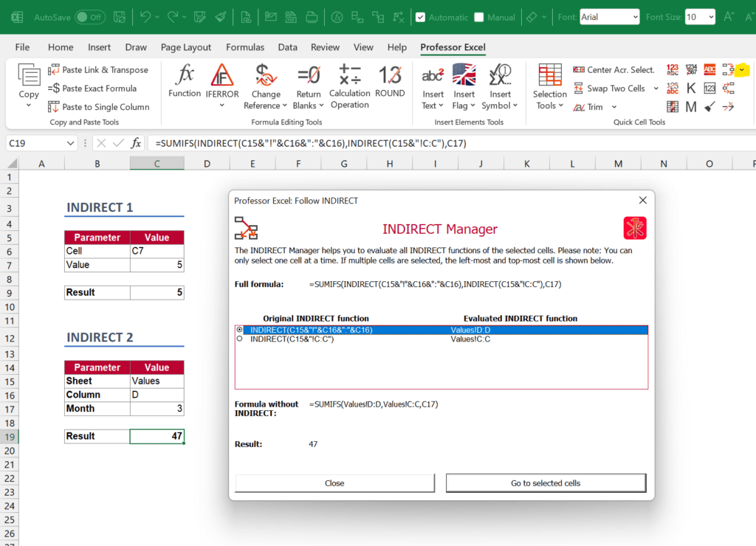Click the eraser icon in the title bar
Screen dimensions: 756x546
[532, 18]
